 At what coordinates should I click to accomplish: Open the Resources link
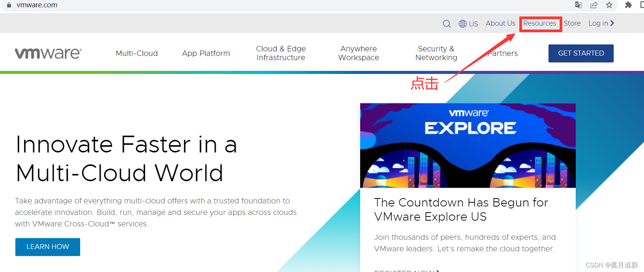pos(539,23)
